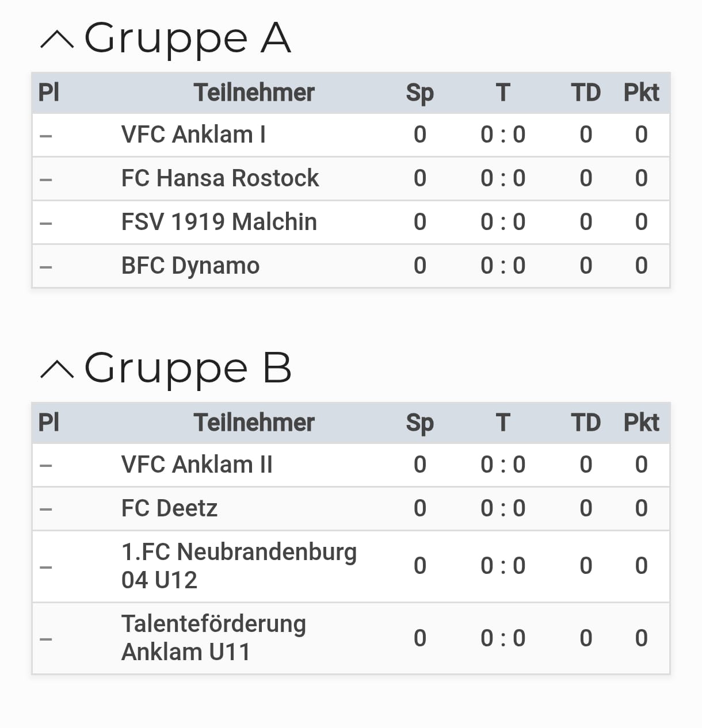Image resolution: width=702 pixels, height=728 pixels.
Task: Open Talenteförderung Anklam U11 entry
Action: click(213, 638)
